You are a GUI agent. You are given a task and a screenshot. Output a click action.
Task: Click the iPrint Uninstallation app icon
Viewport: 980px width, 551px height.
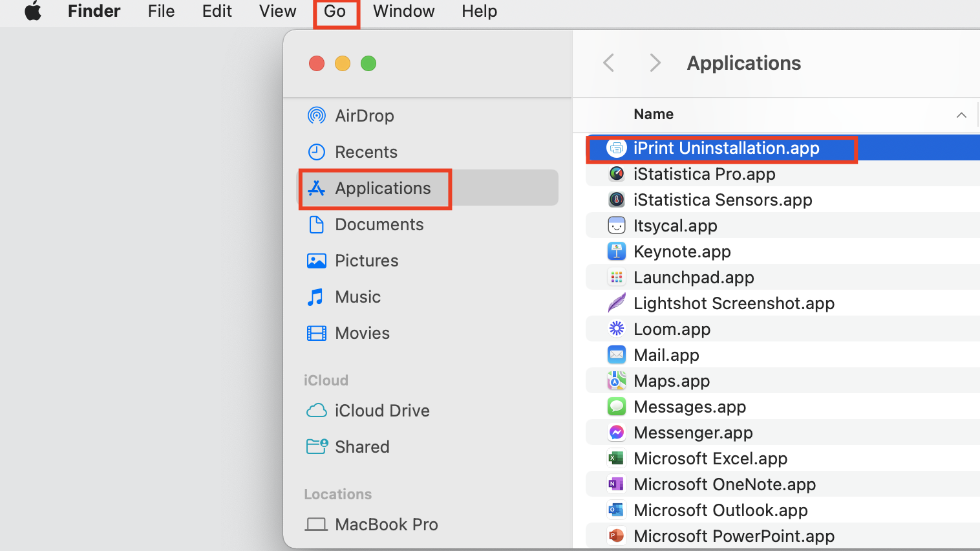[617, 148]
